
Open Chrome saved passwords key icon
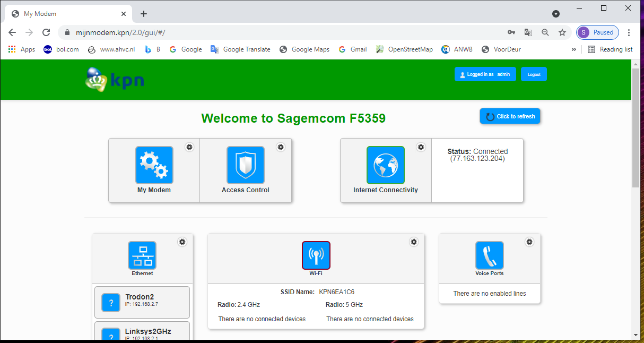pos(511,32)
